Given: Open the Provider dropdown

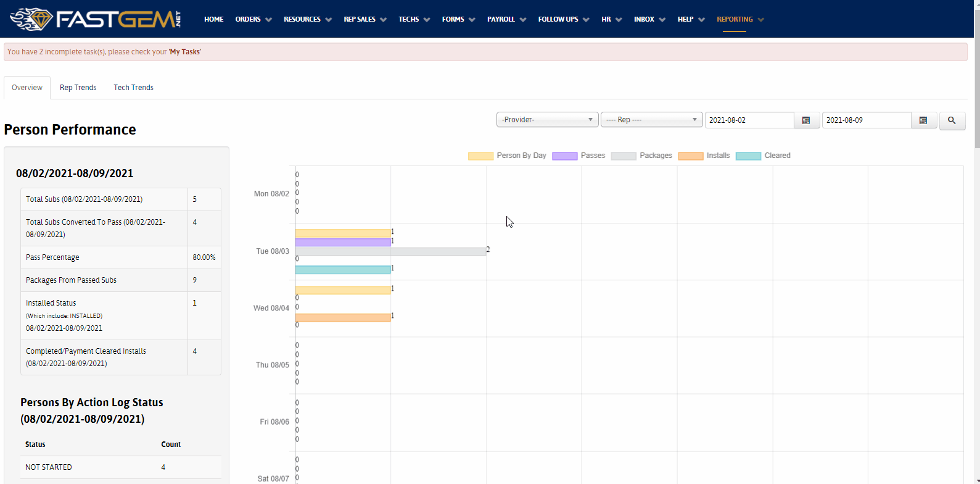Looking at the screenshot, I should click(x=547, y=120).
